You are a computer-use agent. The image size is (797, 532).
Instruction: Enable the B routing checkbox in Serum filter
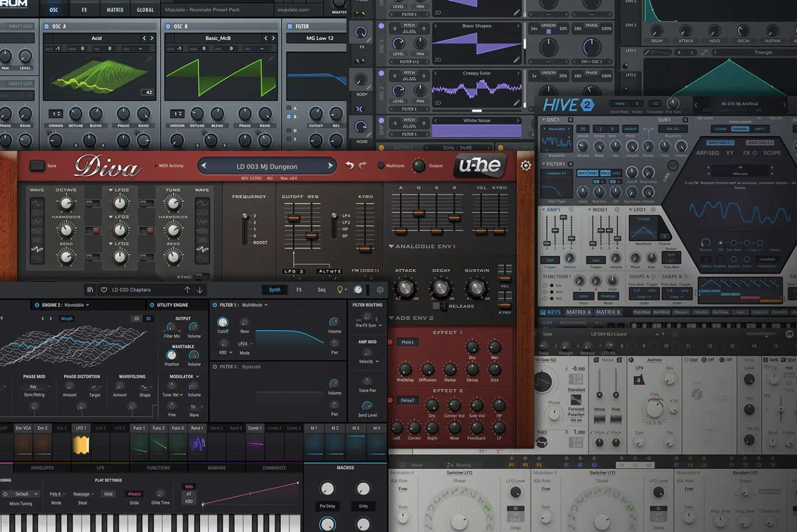click(x=288, y=117)
